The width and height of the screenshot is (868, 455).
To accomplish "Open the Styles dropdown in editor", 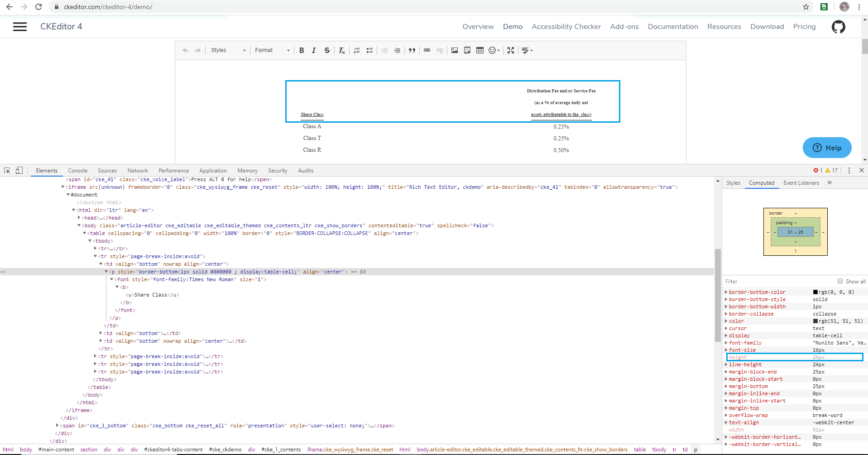I will pyautogui.click(x=228, y=50).
